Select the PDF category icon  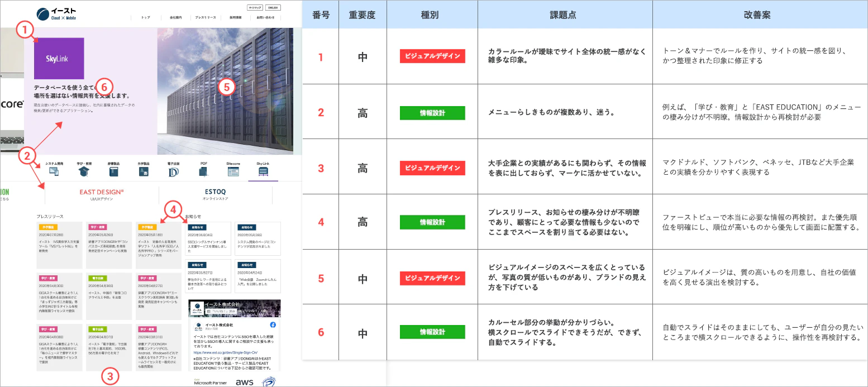203,173
